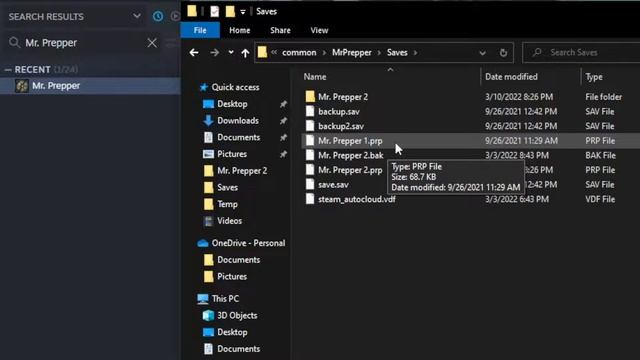The height and width of the screenshot is (360, 640).
Task: Sort by Type column header
Action: coord(594,77)
